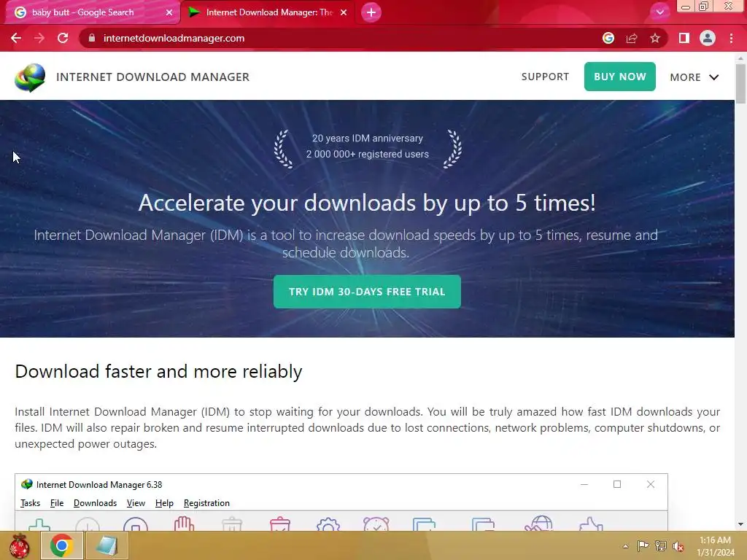Image resolution: width=747 pixels, height=560 pixels.
Task: Click the Start ornament button on taskbar
Action: [x=19, y=545]
